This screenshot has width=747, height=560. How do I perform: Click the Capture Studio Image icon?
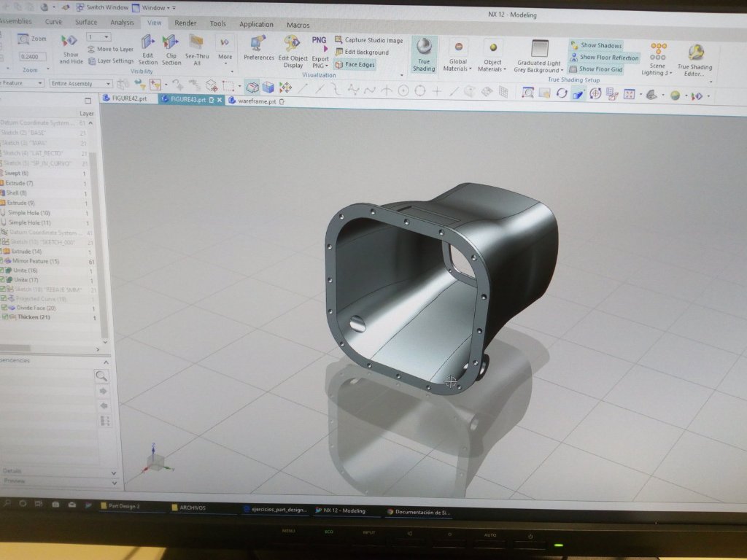(x=338, y=40)
